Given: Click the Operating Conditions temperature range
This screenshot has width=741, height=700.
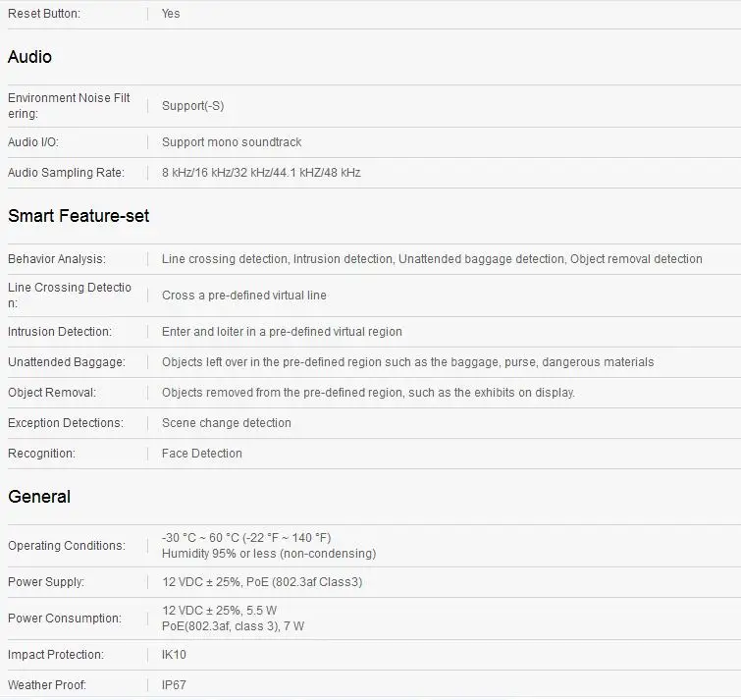Looking at the screenshot, I should tap(246, 537).
